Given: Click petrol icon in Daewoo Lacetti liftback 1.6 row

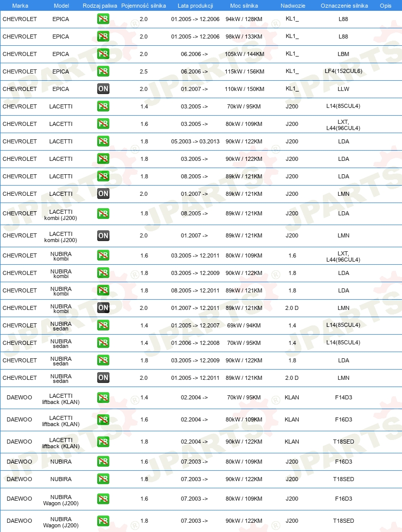Looking at the screenshot, I should tap(103, 420).
